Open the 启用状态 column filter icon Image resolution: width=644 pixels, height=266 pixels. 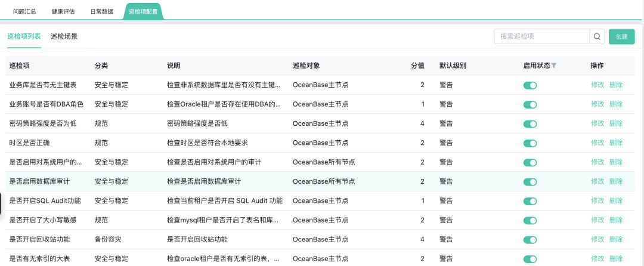(553, 66)
